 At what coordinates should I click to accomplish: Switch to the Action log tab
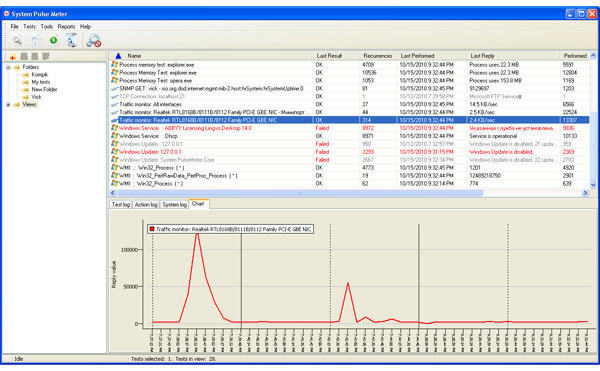click(x=146, y=205)
